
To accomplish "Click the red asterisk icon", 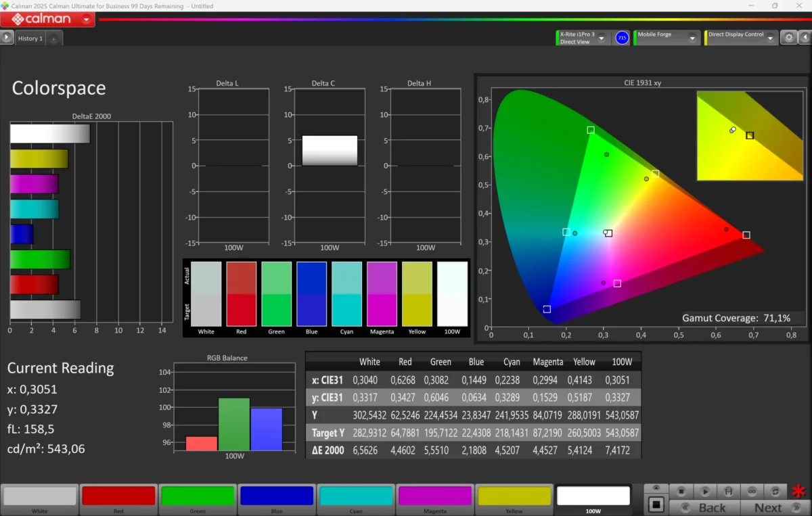I will point(799,492).
